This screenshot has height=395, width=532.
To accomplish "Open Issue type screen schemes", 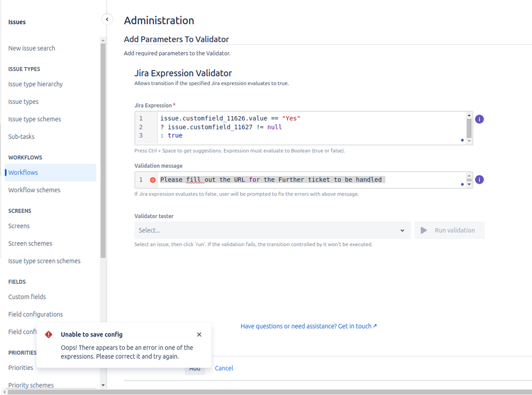I will pyautogui.click(x=44, y=261).
